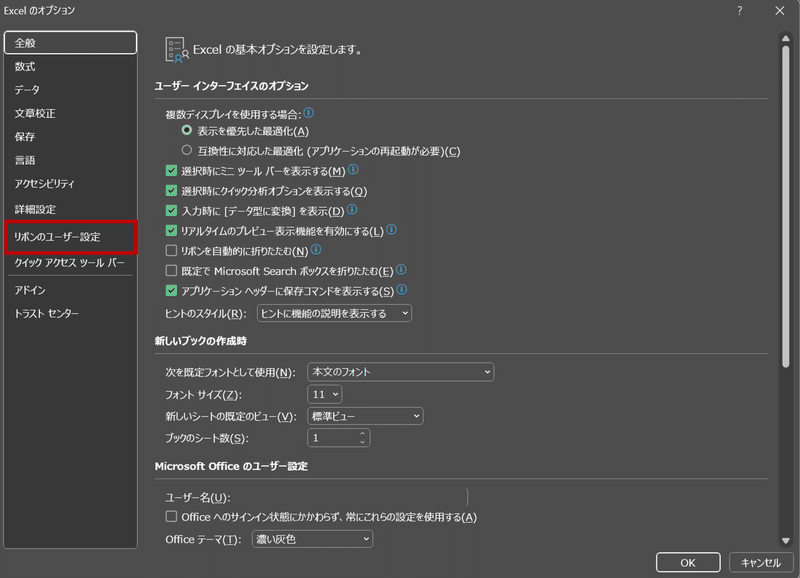Increase ブックのシート数 with up arrow

coord(362,434)
